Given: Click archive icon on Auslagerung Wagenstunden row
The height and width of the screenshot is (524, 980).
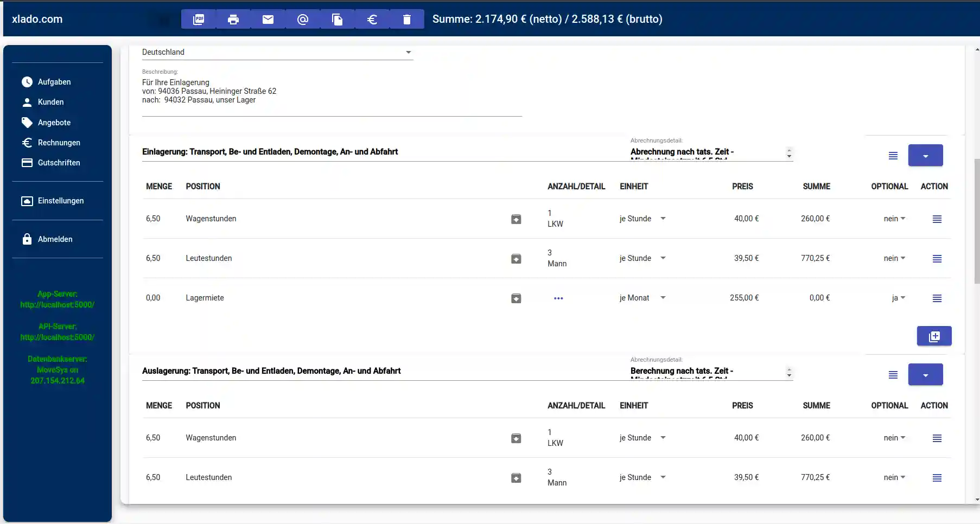Looking at the screenshot, I should tap(516, 438).
